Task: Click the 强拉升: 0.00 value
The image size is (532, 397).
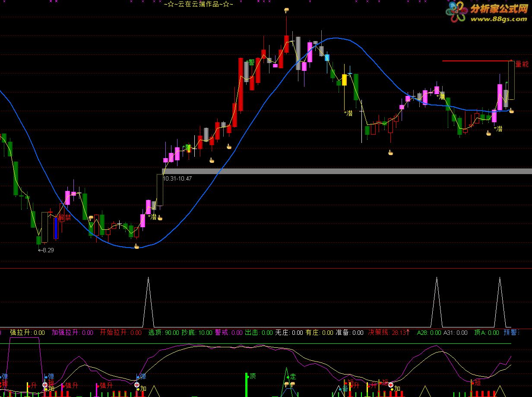Action: [x=27, y=333]
